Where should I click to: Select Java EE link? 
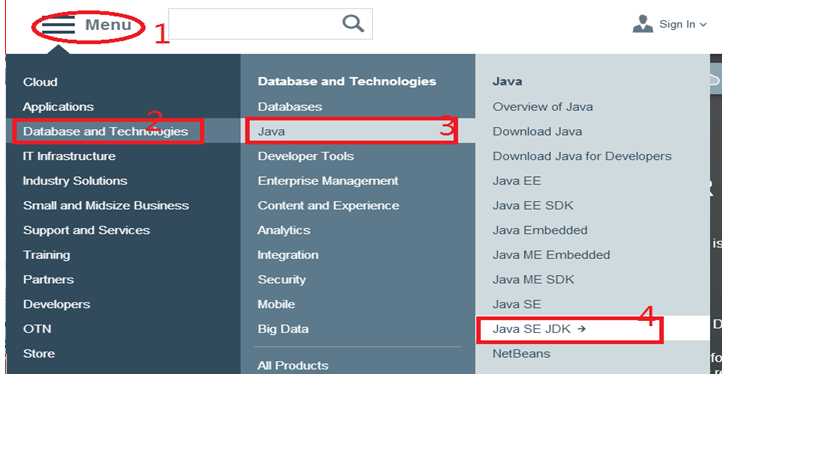tap(517, 181)
